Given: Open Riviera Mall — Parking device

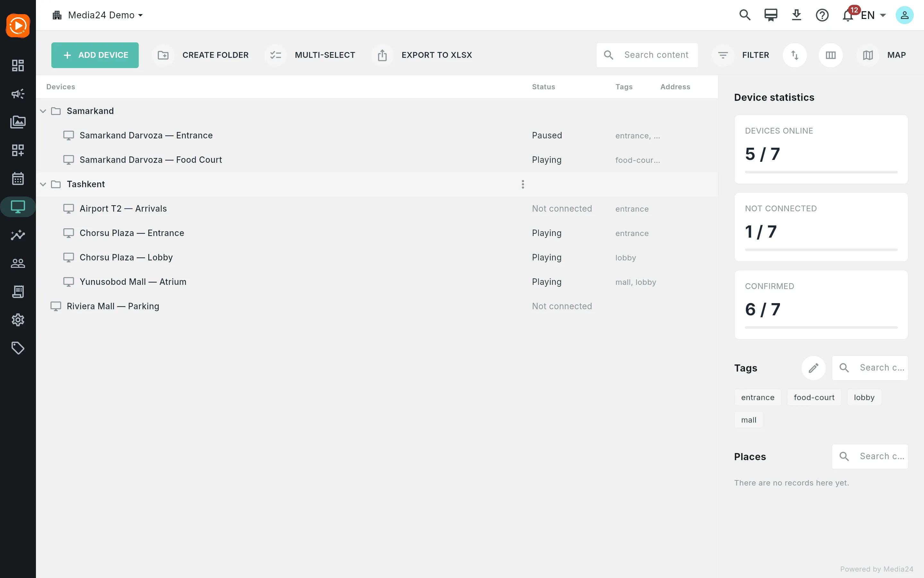Looking at the screenshot, I should point(377,306).
